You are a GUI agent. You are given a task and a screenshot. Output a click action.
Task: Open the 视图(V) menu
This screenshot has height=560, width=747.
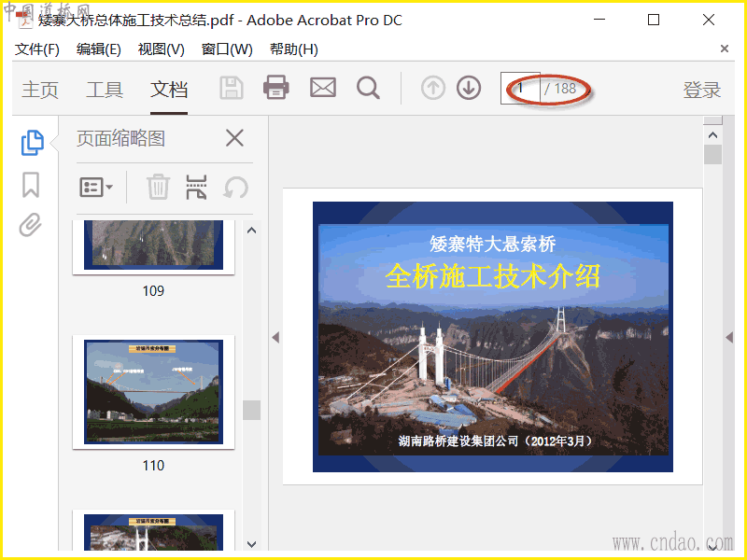pos(161,49)
